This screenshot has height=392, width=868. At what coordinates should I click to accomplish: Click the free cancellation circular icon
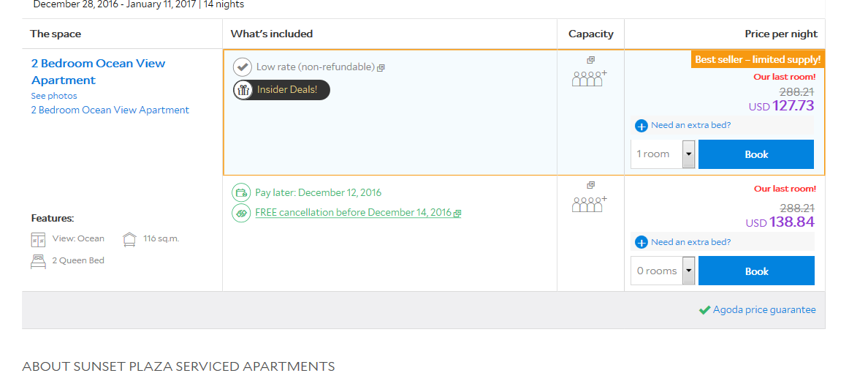click(241, 213)
